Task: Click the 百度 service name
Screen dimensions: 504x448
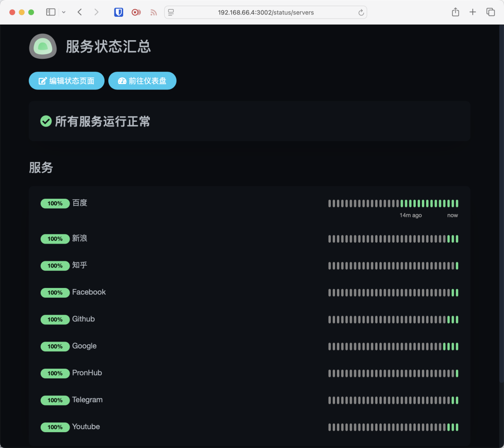Action: coord(80,203)
